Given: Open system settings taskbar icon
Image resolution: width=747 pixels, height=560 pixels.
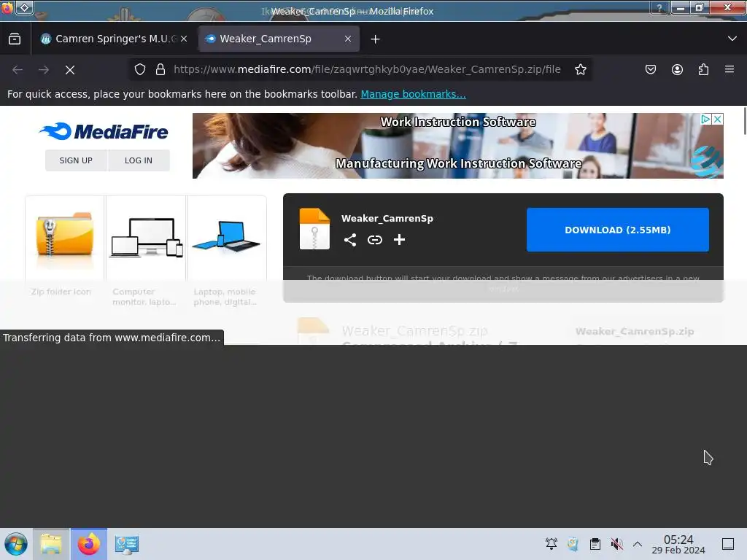Looking at the screenshot, I should tap(127, 544).
